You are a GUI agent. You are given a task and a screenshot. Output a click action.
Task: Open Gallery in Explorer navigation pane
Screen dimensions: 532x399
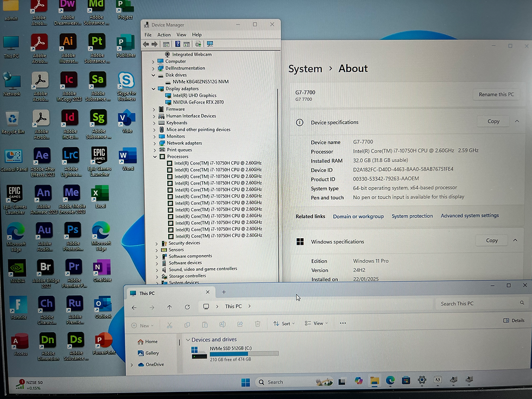coord(148,353)
